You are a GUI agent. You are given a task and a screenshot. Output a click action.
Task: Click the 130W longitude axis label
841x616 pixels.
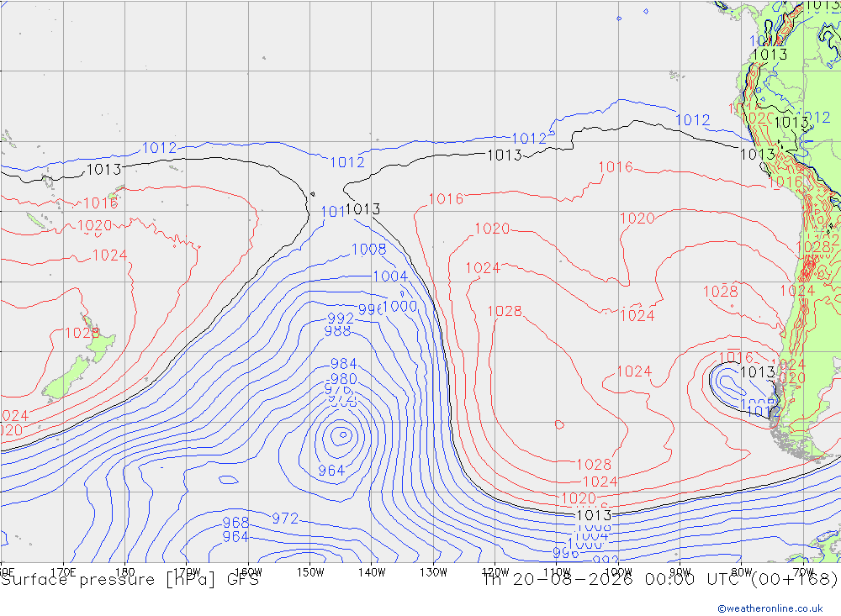point(433,572)
